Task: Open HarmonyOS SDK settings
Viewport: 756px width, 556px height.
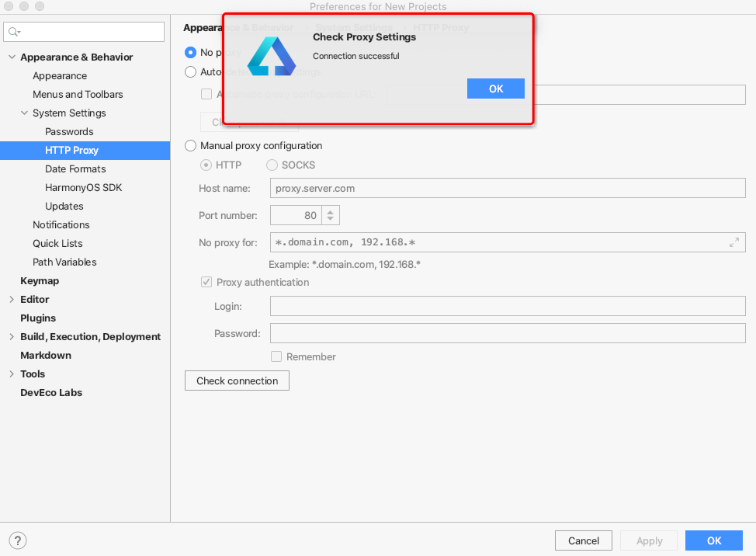Action: click(83, 188)
